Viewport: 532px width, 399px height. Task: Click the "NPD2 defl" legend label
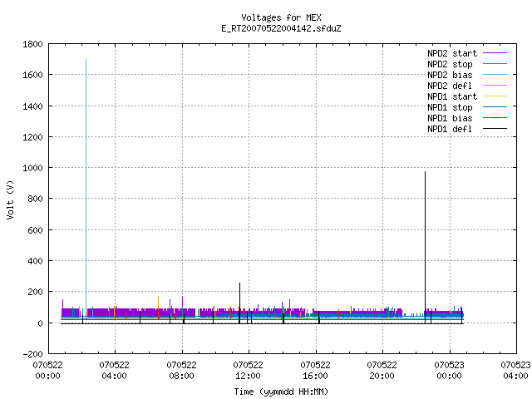coord(450,86)
